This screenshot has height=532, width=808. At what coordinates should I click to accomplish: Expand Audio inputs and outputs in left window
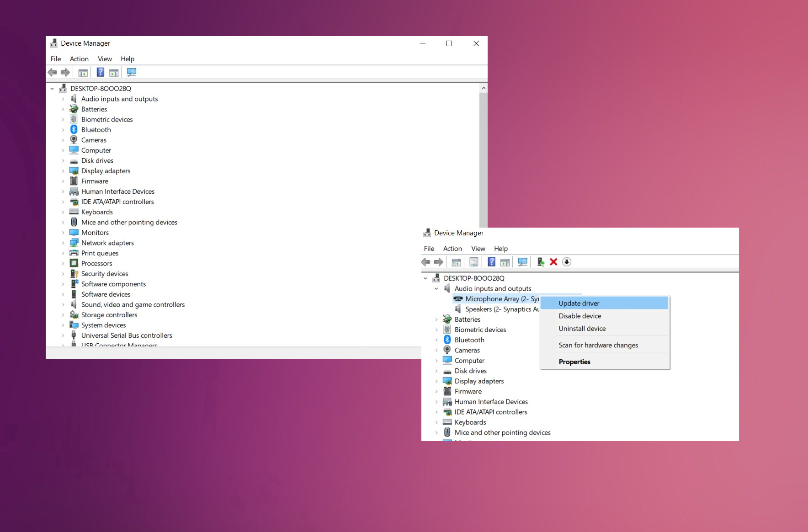[x=63, y=99]
